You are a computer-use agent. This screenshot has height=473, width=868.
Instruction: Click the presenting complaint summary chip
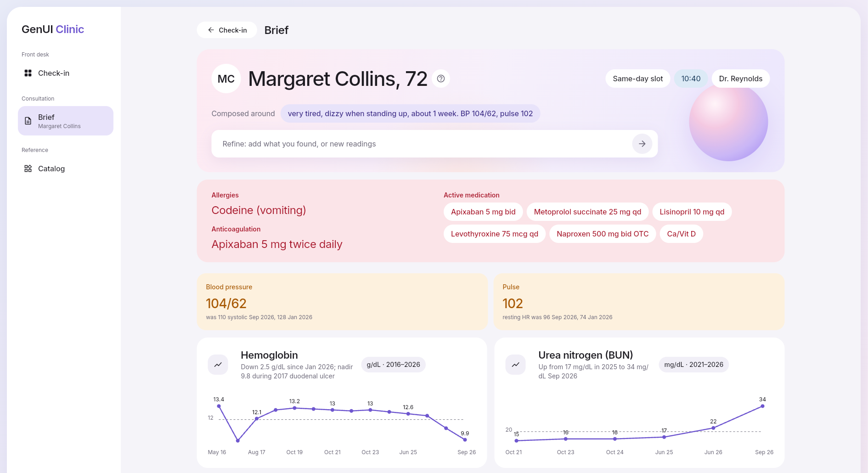coord(410,113)
